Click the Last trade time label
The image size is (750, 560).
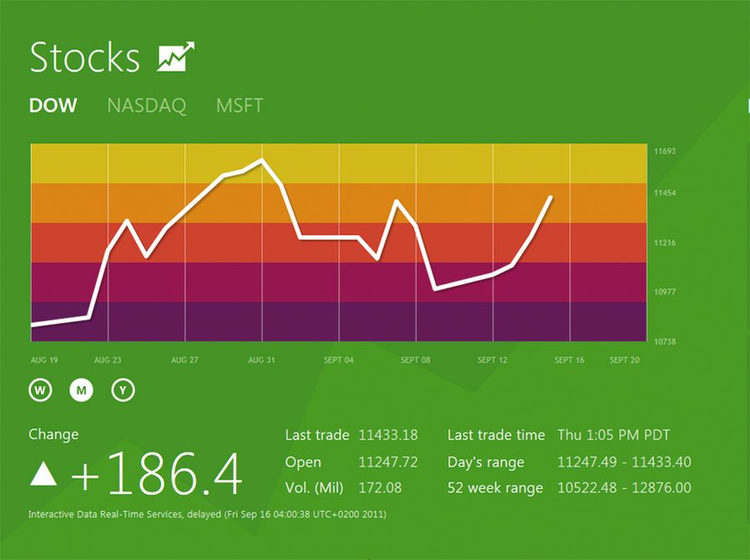(x=496, y=435)
